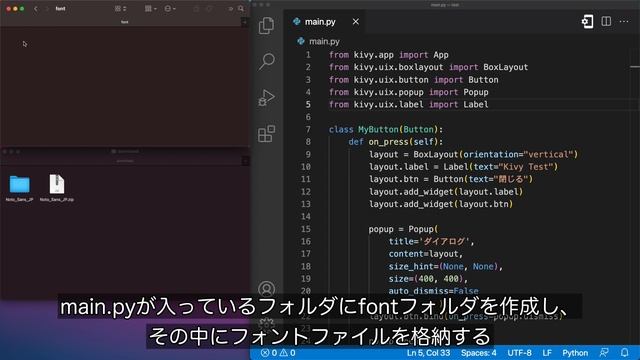Click popup = Popup( on line 15
The height and width of the screenshot is (360, 640).
(x=403, y=229)
